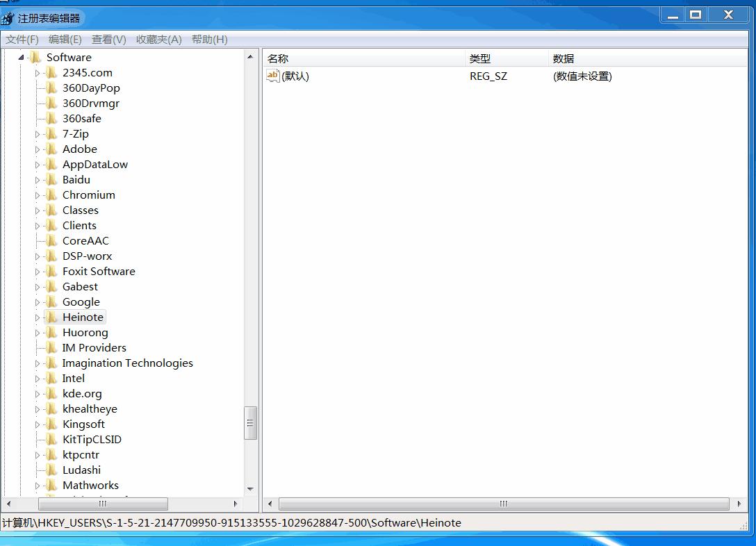This screenshot has height=546, width=756.
Task: Select the (默认) value name
Action: (295, 76)
